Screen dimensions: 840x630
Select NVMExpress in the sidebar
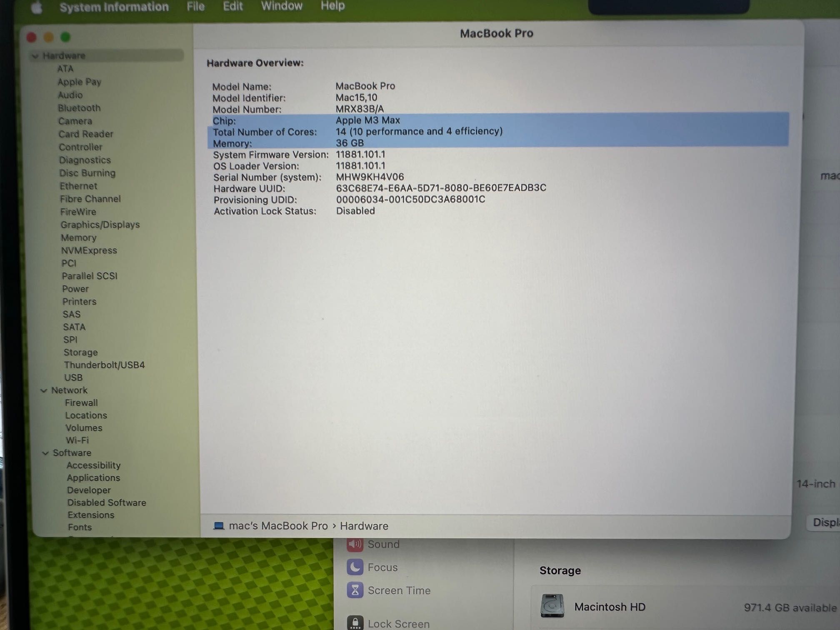[89, 250]
